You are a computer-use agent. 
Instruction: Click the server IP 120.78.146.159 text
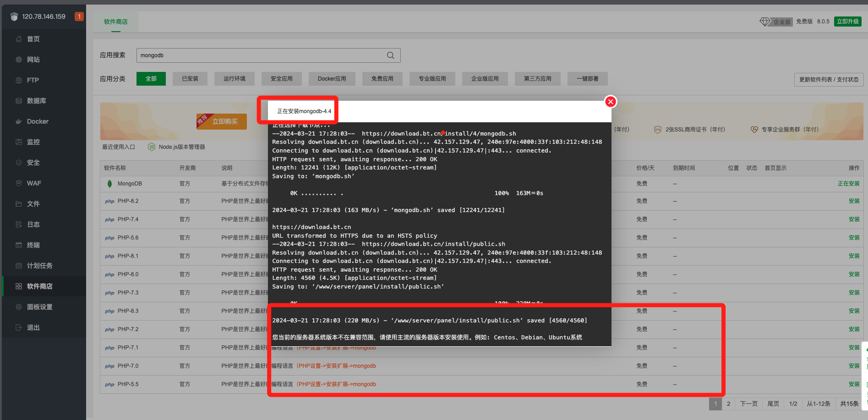[x=44, y=16]
